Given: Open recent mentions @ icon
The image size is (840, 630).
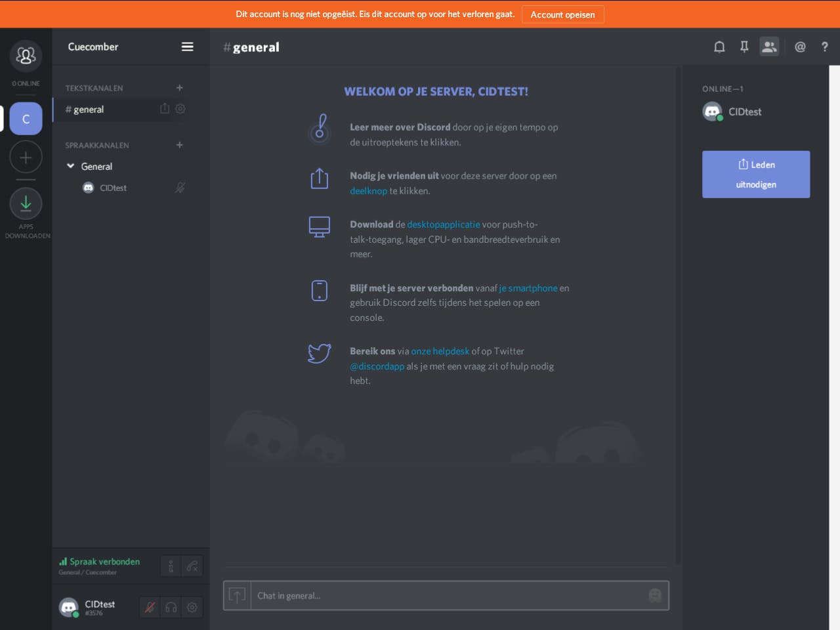Looking at the screenshot, I should point(800,47).
